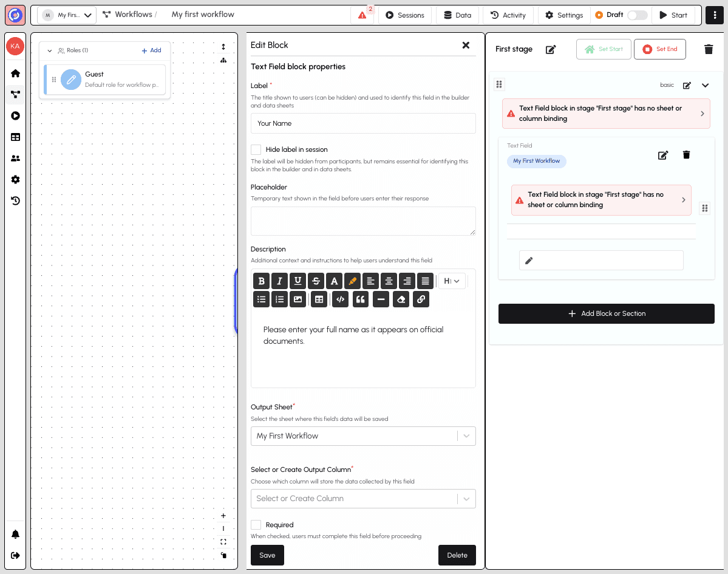Select the highlighter tool in the text editor

point(352,281)
